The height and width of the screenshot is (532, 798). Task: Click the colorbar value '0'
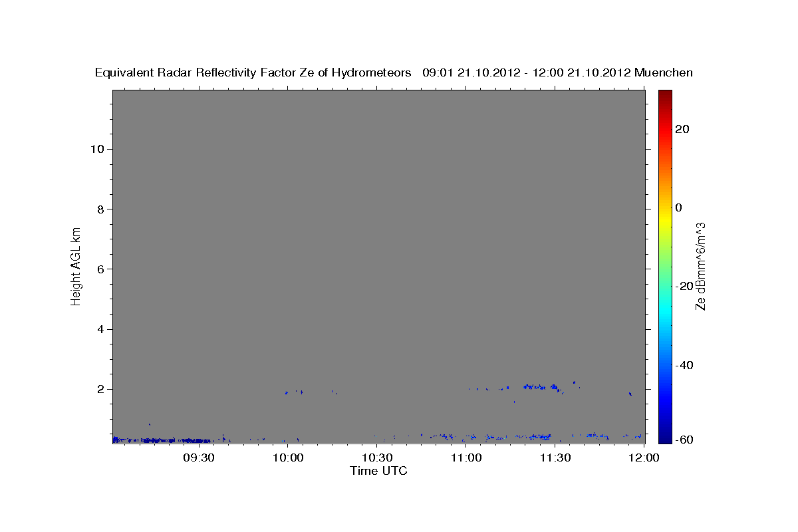(x=679, y=207)
